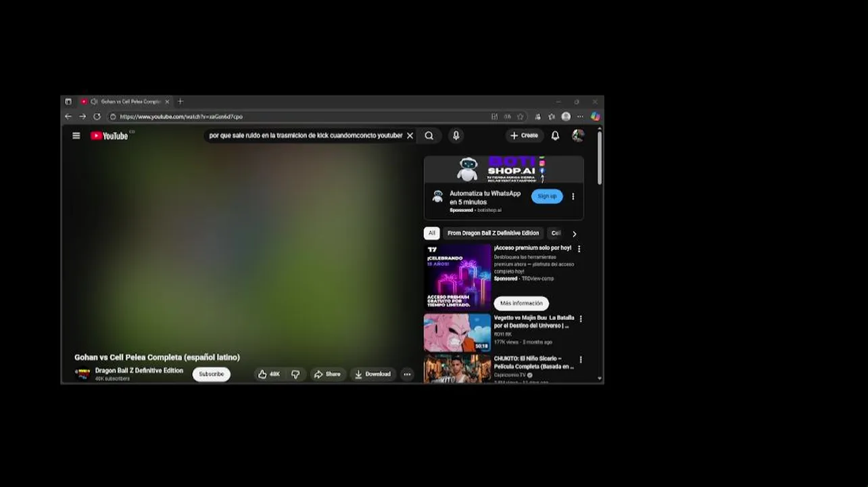Open Dragon Ball Z Definitive Edition channel name

click(x=139, y=371)
